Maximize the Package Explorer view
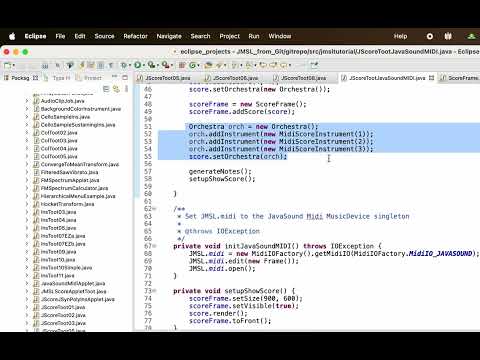The image size is (480, 360). click(125, 77)
